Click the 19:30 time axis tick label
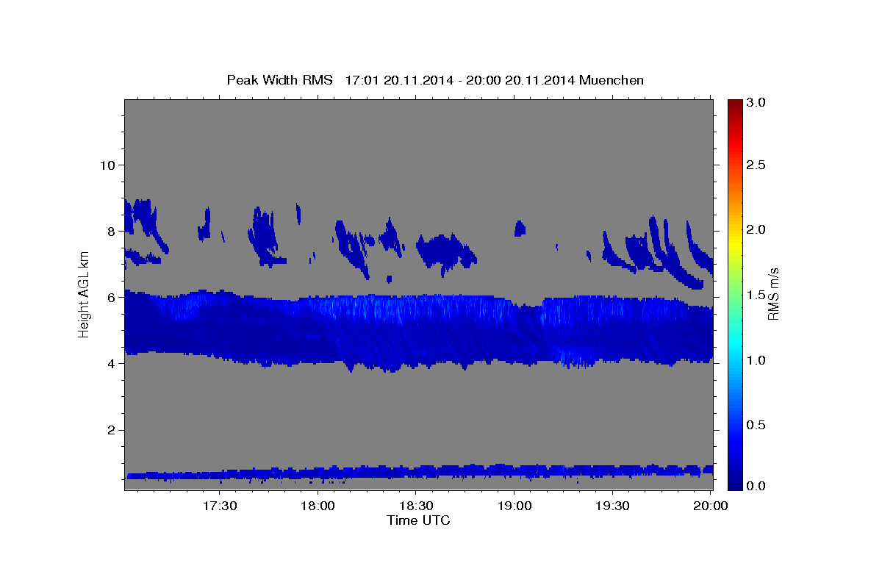The width and height of the screenshot is (882, 588). (x=612, y=506)
